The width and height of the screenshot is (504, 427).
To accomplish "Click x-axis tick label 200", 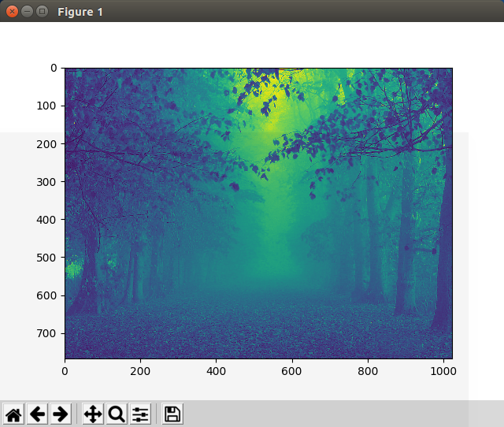I will pyautogui.click(x=140, y=371).
